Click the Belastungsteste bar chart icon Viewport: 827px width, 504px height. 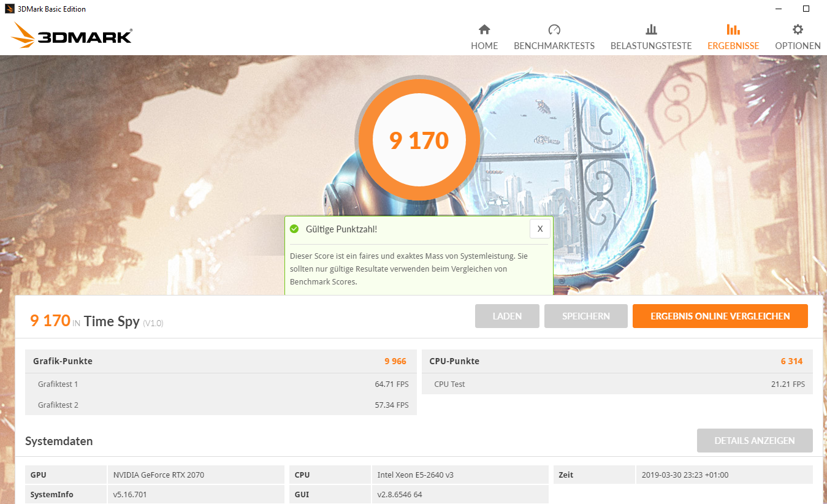coord(651,29)
